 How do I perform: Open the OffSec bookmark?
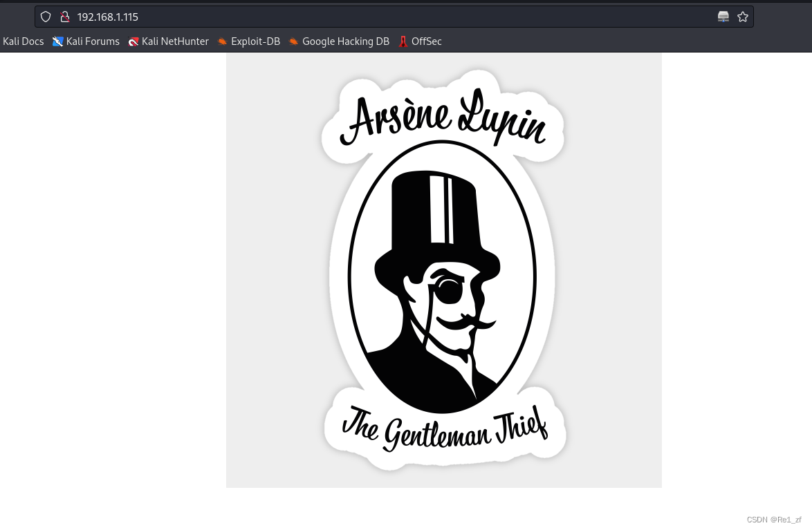click(420, 41)
